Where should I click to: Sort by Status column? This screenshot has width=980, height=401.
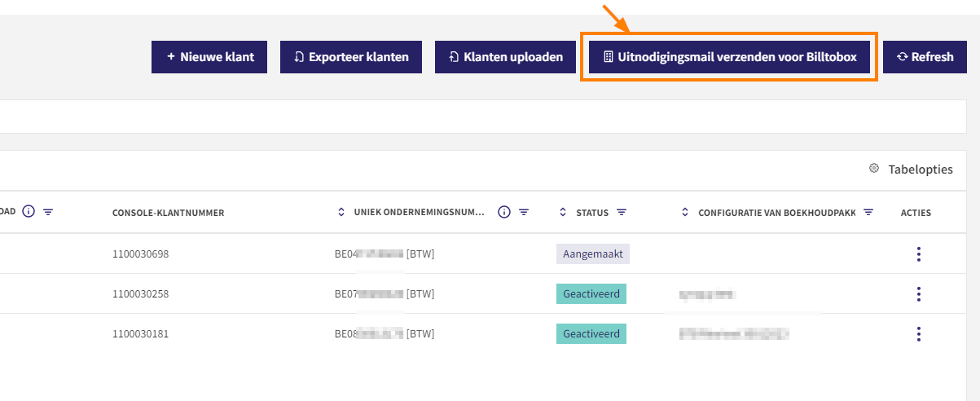coord(563,213)
